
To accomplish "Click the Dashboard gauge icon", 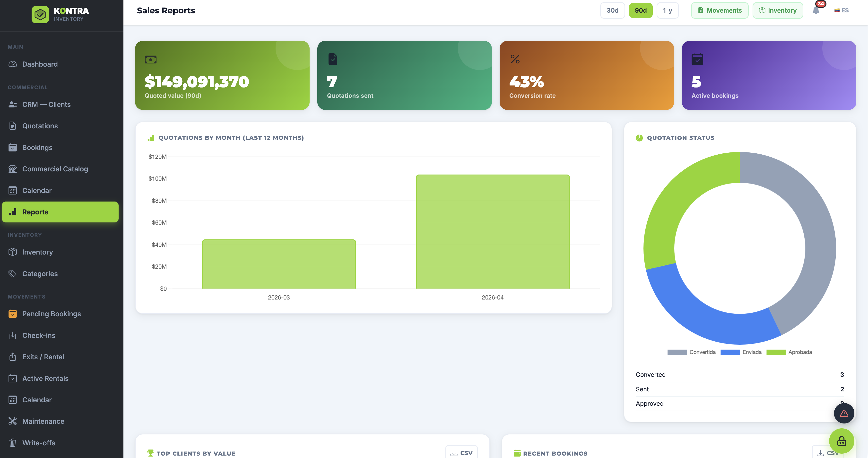I will [13, 64].
